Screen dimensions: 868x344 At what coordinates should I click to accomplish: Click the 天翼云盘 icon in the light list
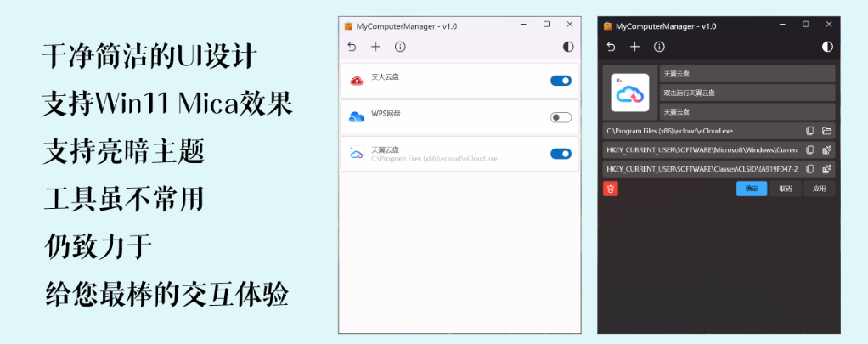pos(357,154)
